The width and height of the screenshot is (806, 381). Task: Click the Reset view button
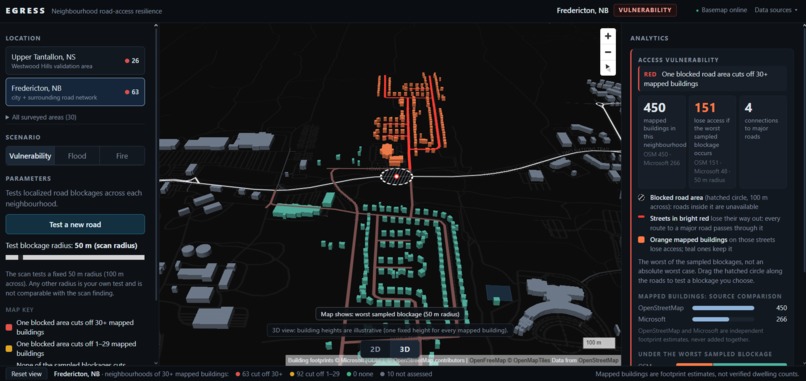[26, 374]
